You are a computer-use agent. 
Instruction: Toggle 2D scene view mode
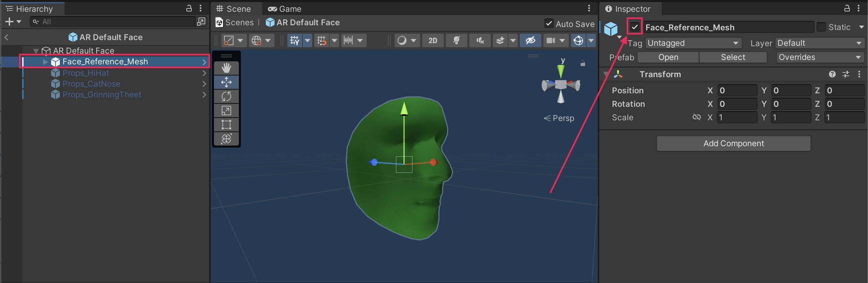click(x=433, y=41)
